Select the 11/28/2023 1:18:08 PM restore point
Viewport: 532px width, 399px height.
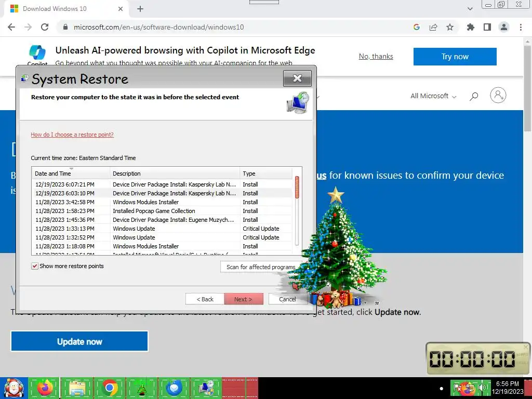[162, 246]
